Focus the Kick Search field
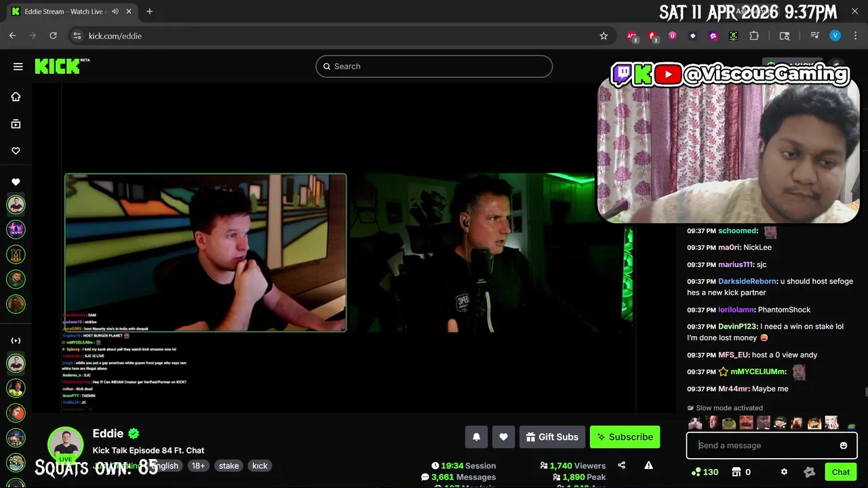The image size is (868, 488). pos(434,66)
